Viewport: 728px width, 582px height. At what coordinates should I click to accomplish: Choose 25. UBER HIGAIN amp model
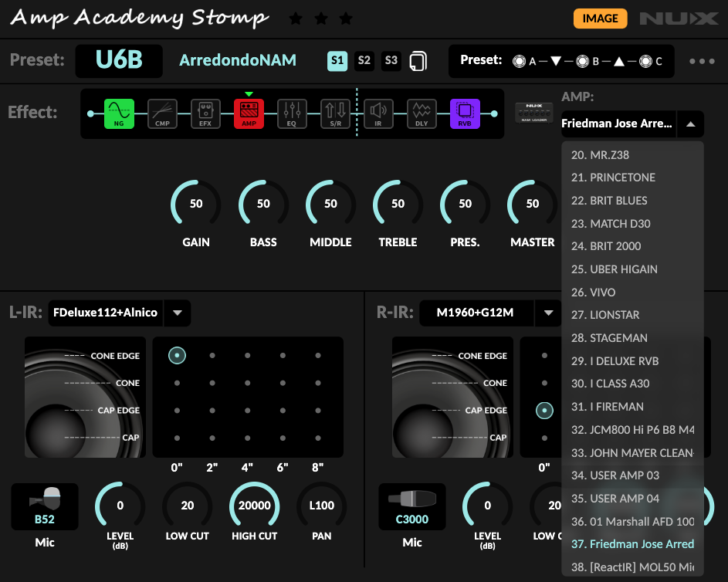(632, 269)
